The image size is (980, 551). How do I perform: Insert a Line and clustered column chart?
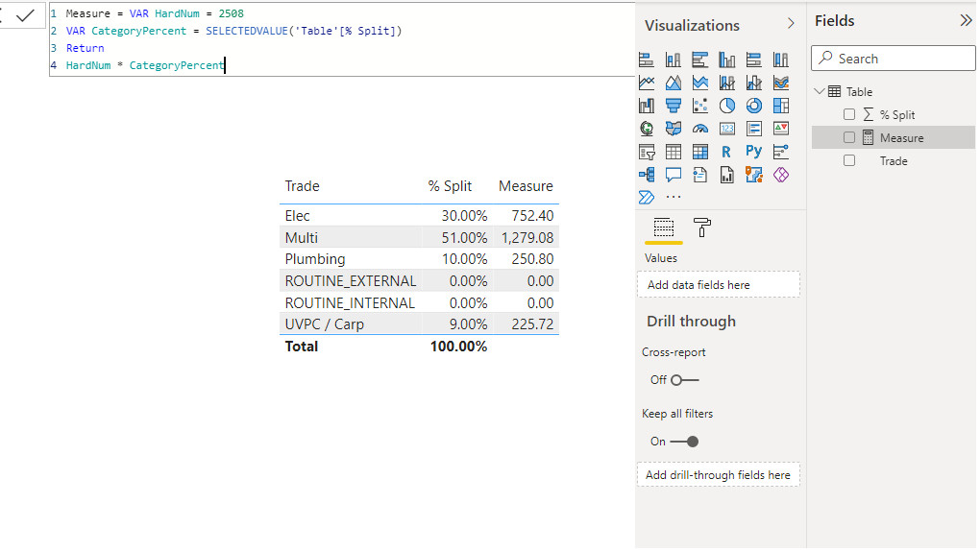754,83
